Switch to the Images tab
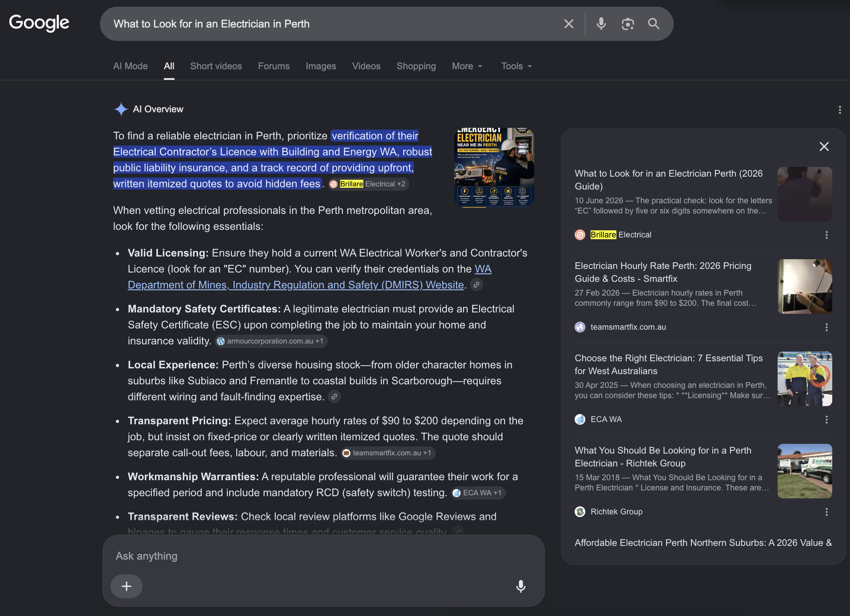Image resolution: width=850 pixels, height=616 pixels. [x=321, y=66]
